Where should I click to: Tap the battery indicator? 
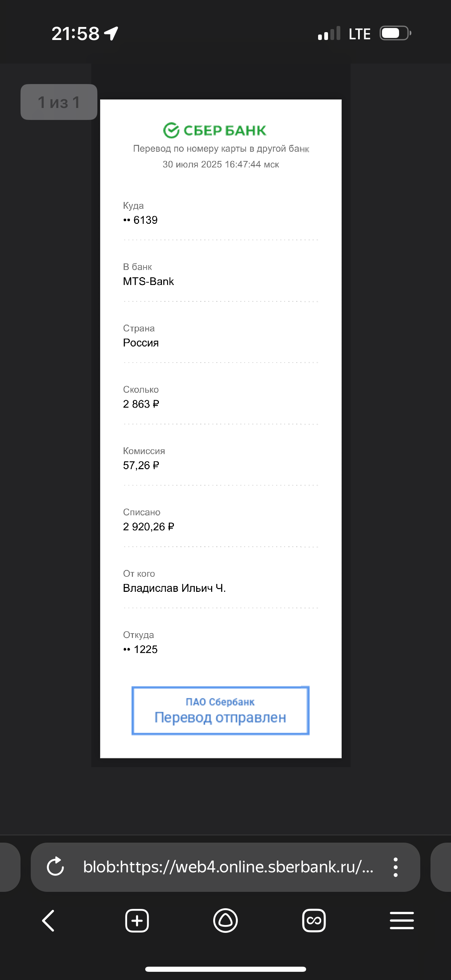396,33
